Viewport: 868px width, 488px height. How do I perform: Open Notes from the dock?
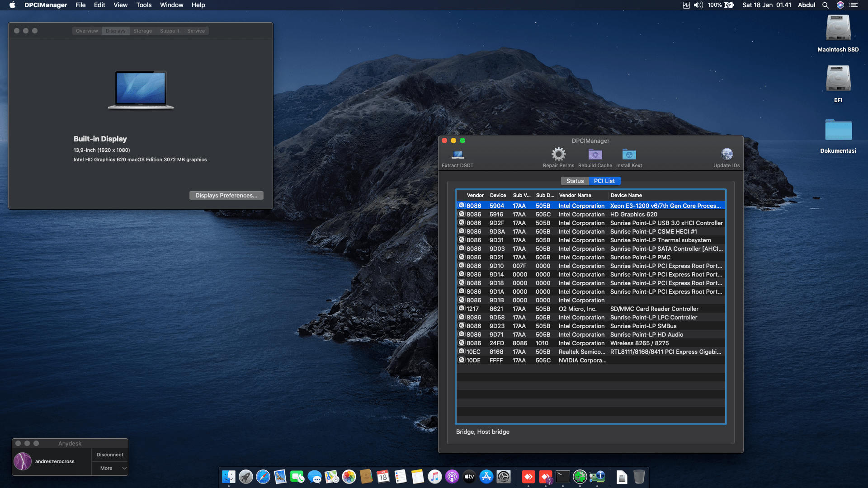[x=418, y=477]
